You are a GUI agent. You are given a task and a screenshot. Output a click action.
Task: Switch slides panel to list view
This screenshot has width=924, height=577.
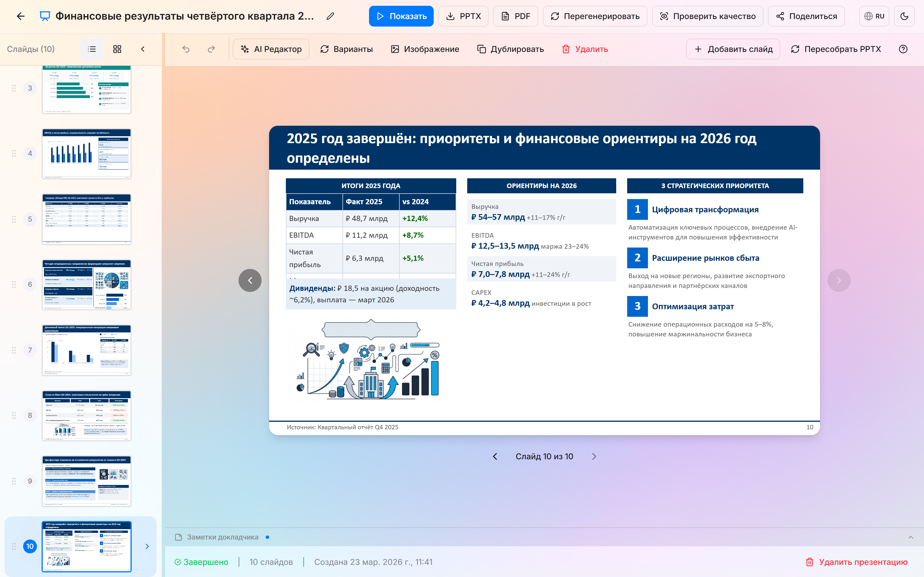click(92, 49)
